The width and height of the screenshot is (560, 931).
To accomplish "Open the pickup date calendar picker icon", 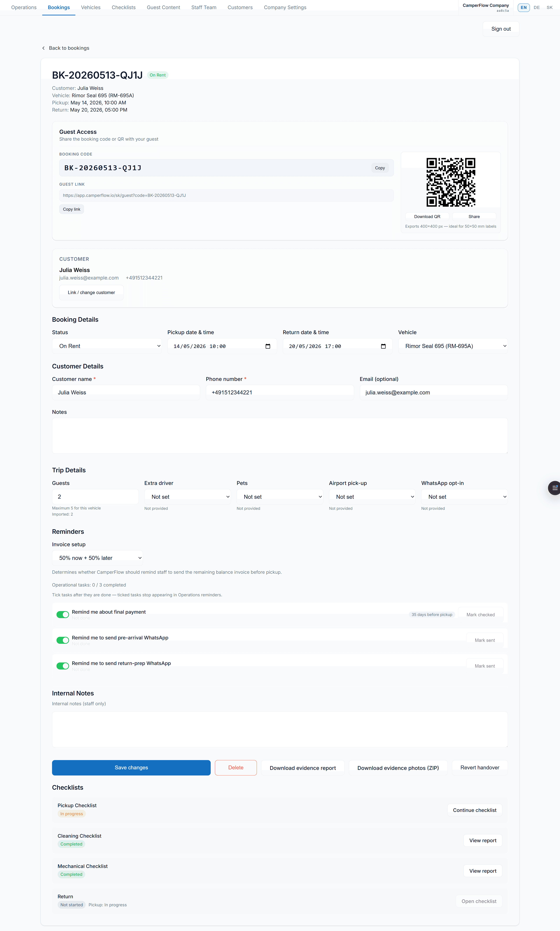I will [x=268, y=346].
